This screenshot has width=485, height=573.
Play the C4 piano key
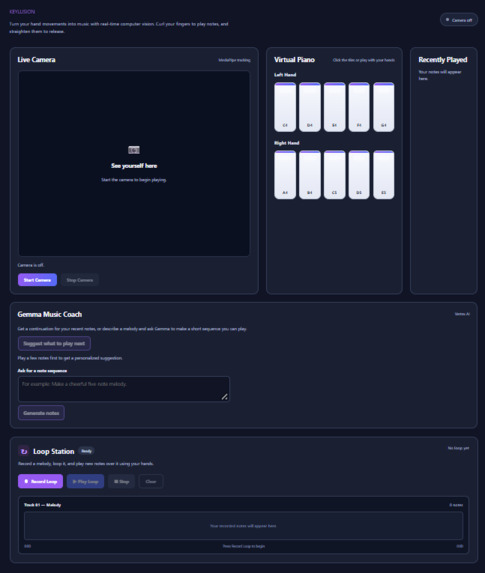[285, 107]
